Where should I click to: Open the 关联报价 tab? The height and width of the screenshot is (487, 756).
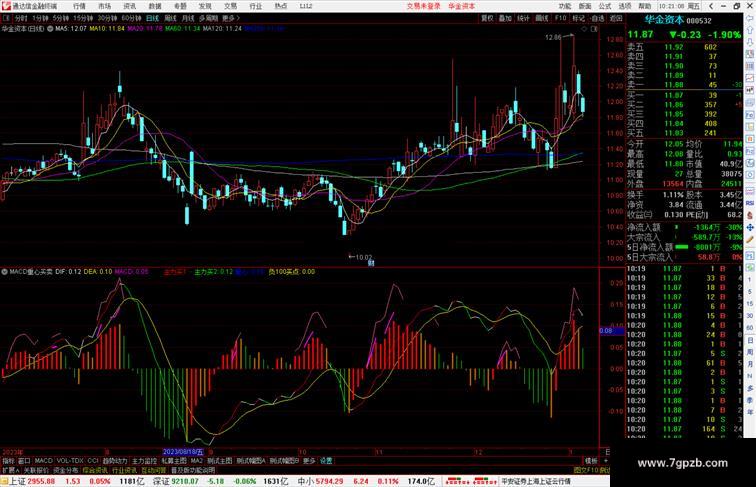[x=36, y=470]
